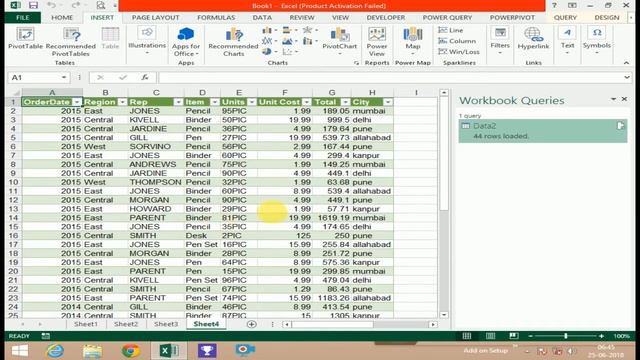
Task: Zoom out with the minus button
Action: [x=530, y=336]
